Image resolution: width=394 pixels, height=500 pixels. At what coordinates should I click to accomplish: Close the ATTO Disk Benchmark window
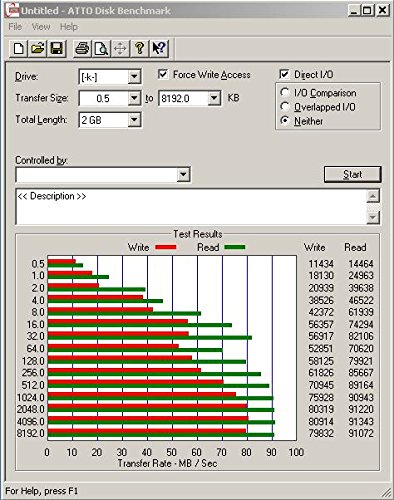point(382,10)
